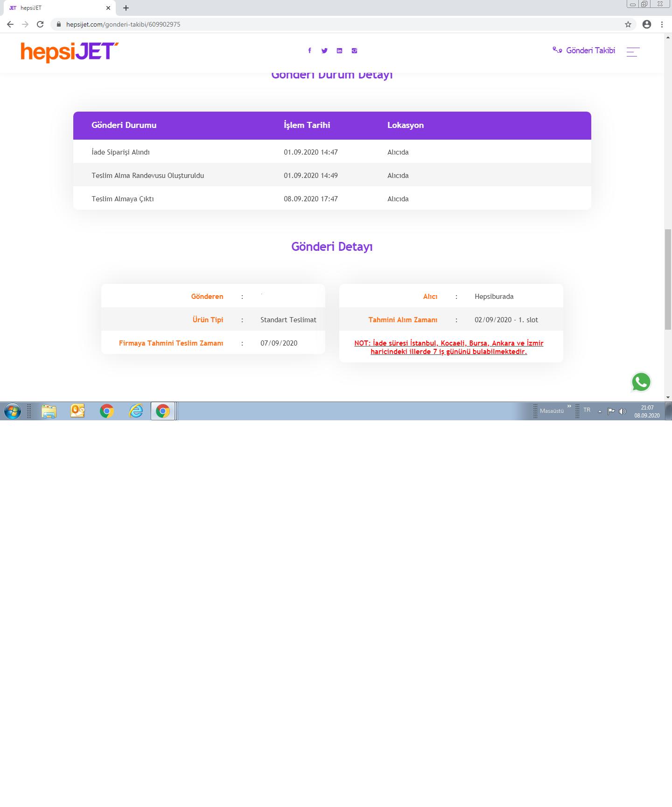Image resolution: width=672 pixels, height=807 pixels.
Task: Click '02/09/2020 - 1. slot' value
Action: [x=506, y=320]
